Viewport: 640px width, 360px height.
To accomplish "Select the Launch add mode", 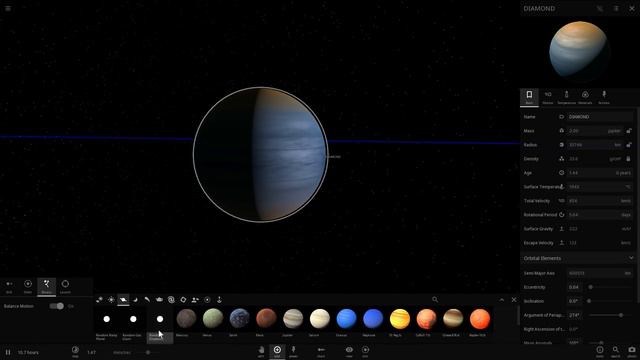I will [65, 287].
